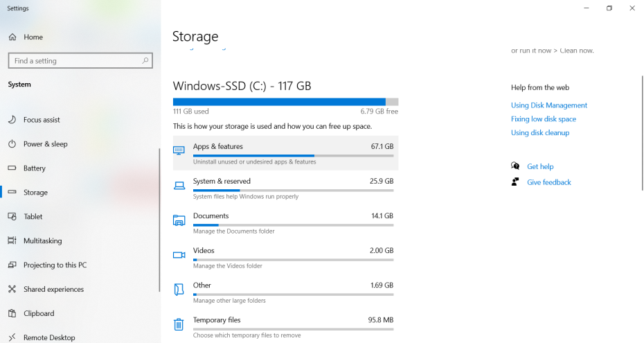Open Fixing low disk space link
This screenshot has height=343, width=644.
(x=544, y=119)
